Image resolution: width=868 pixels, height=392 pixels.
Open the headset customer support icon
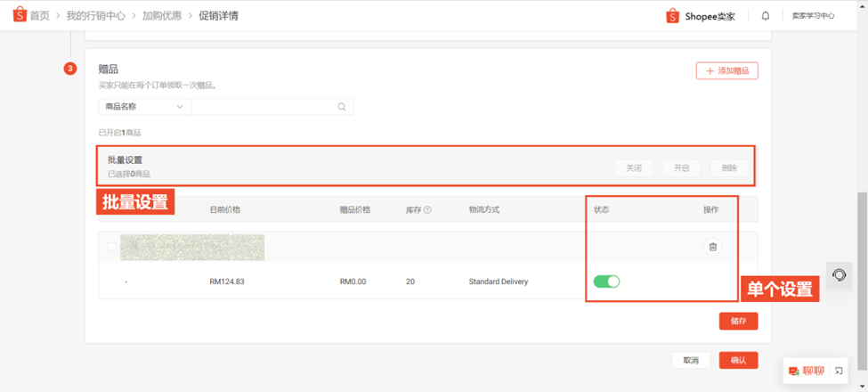click(840, 274)
